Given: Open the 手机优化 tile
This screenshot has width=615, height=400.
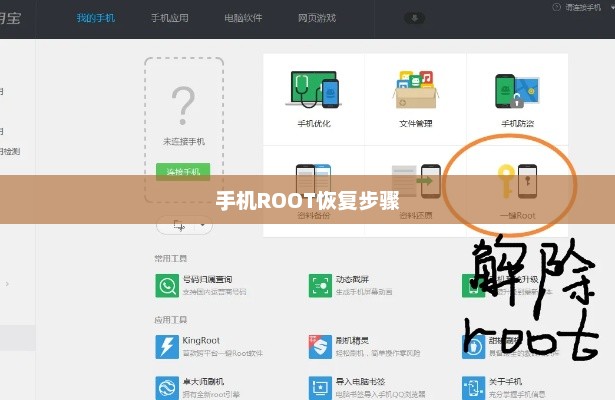Looking at the screenshot, I should [314, 100].
